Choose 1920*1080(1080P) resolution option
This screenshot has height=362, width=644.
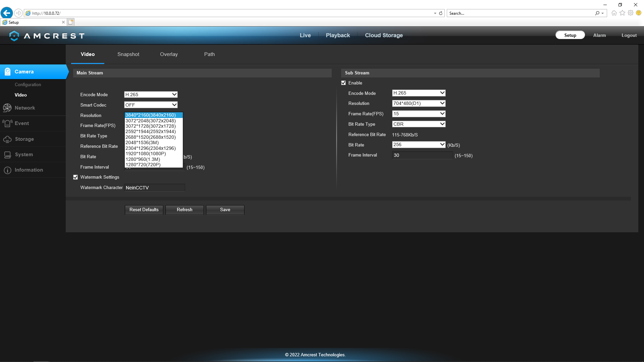[x=154, y=154]
